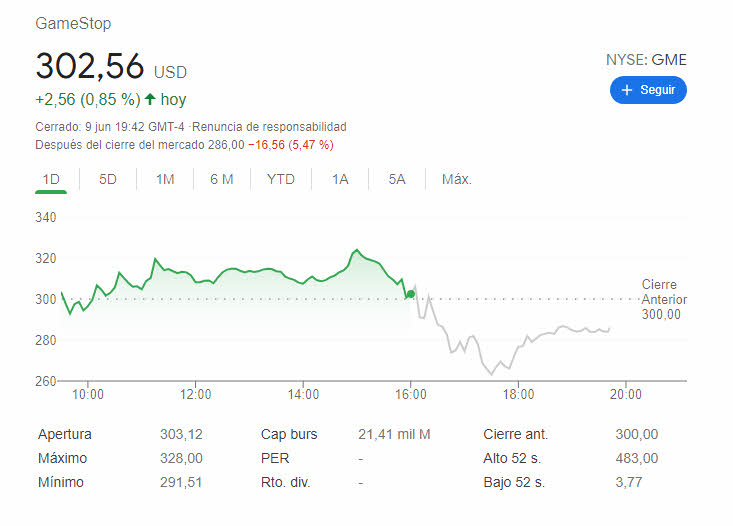Click the after-hours price 286,00

(x=225, y=144)
